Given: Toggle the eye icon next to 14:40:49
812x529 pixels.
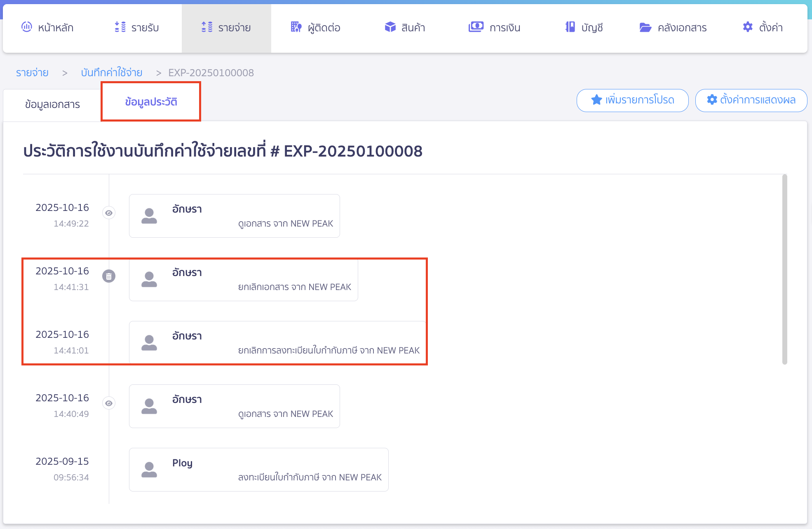Looking at the screenshot, I should [108, 403].
